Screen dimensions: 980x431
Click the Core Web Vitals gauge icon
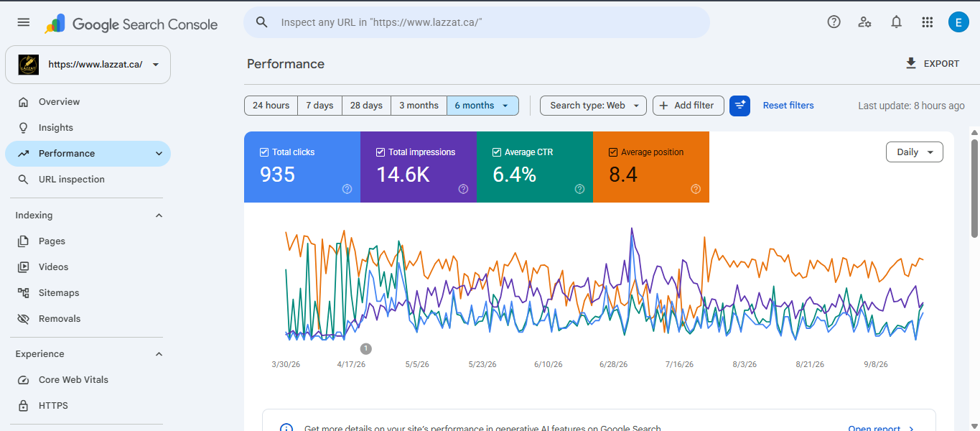[x=24, y=380]
